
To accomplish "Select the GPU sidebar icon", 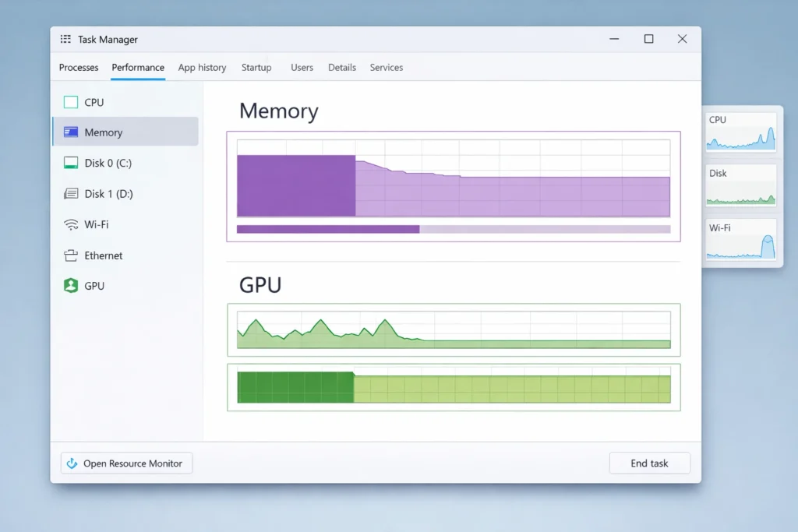I will [71, 286].
